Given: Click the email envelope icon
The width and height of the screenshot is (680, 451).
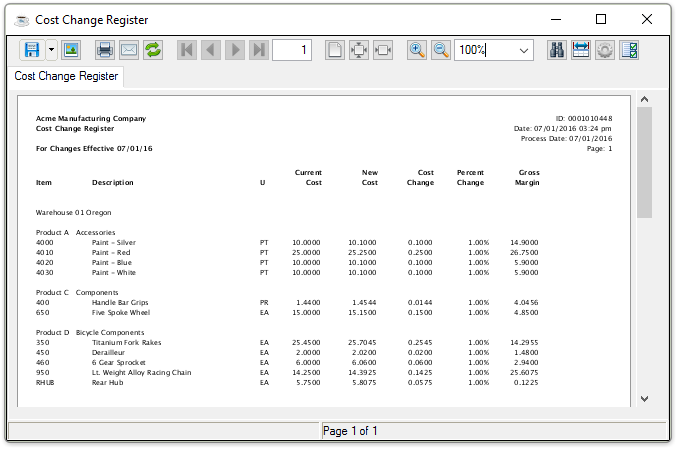Looking at the screenshot, I should coord(129,50).
